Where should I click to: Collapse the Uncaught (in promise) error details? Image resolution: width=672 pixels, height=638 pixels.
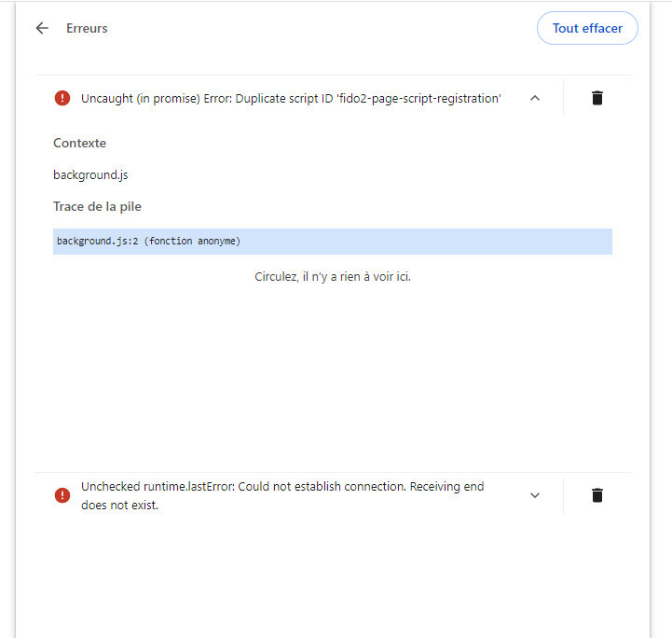535,98
